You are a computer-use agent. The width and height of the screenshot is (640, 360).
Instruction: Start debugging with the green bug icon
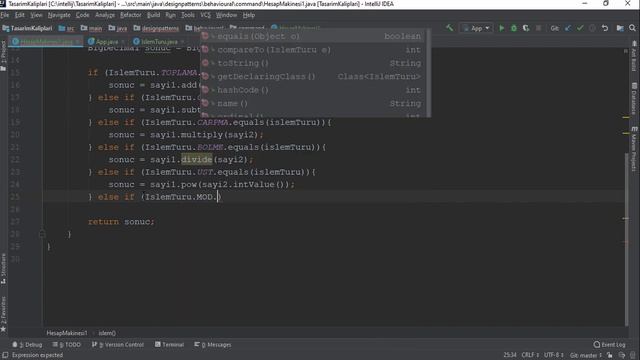point(514,28)
